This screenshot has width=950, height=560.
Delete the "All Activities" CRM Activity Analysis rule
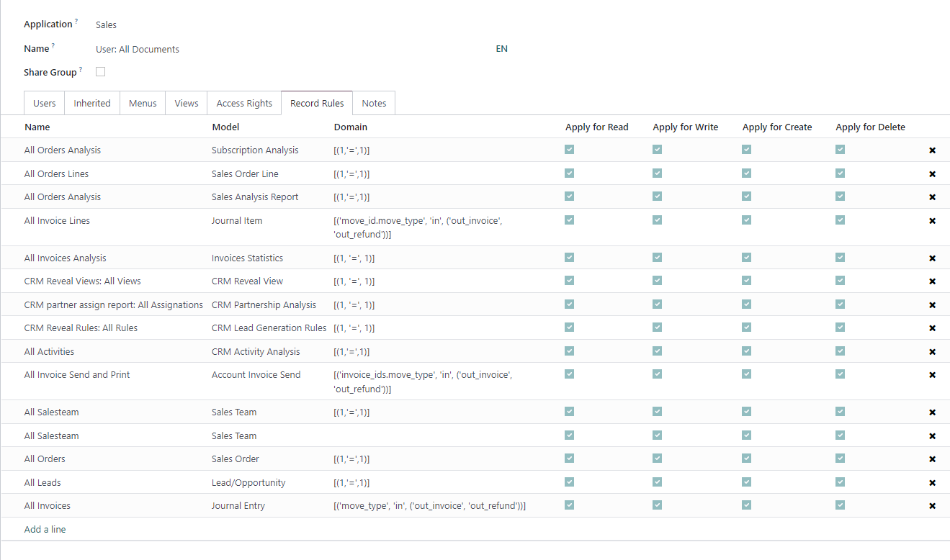tap(932, 351)
